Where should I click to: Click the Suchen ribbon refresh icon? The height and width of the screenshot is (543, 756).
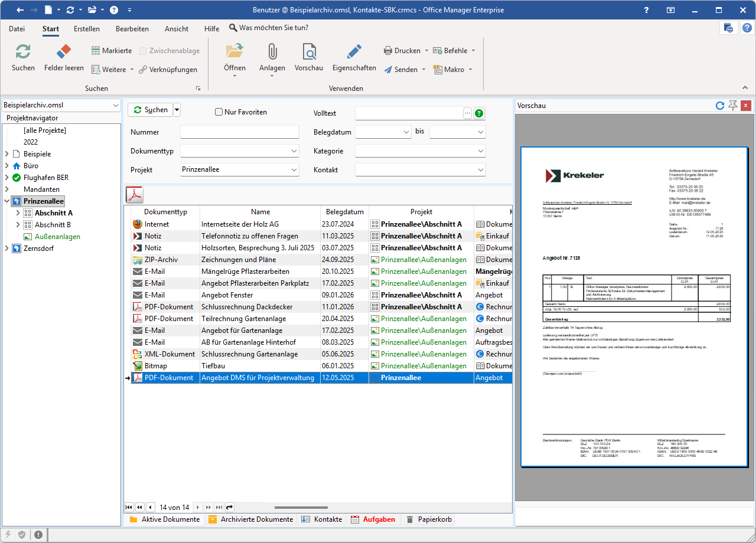click(x=23, y=52)
